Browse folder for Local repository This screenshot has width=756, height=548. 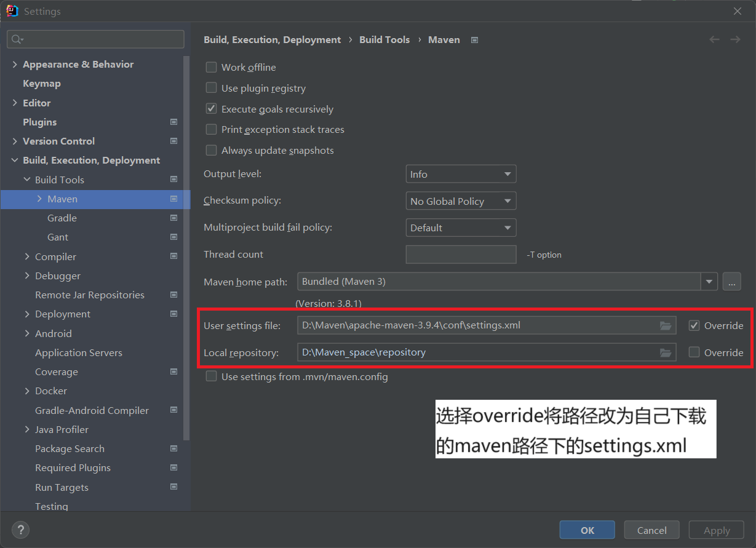(666, 352)
